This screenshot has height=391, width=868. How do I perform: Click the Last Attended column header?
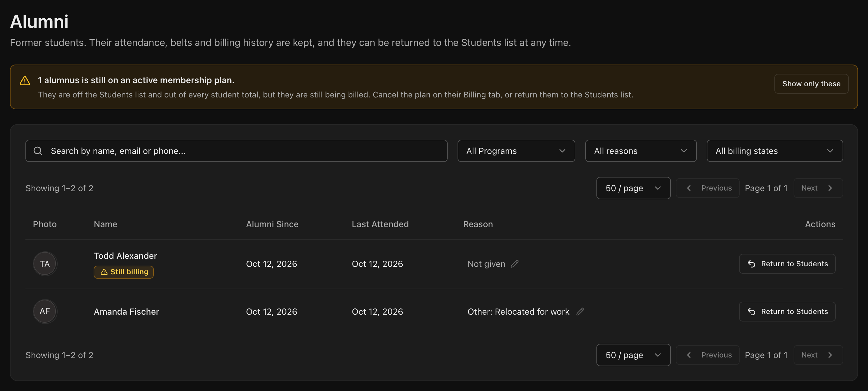(x=380, y=224)
